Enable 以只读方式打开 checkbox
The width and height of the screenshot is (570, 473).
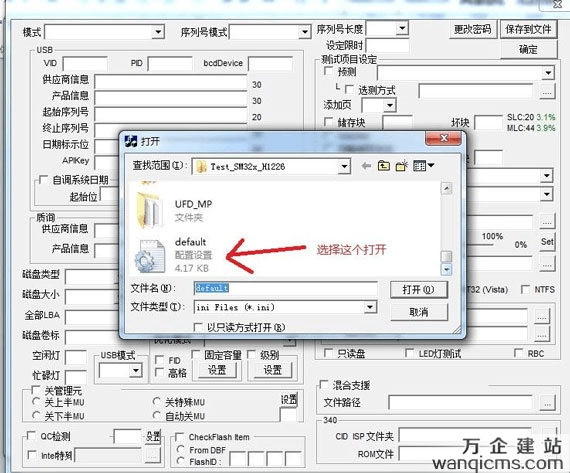198,328
